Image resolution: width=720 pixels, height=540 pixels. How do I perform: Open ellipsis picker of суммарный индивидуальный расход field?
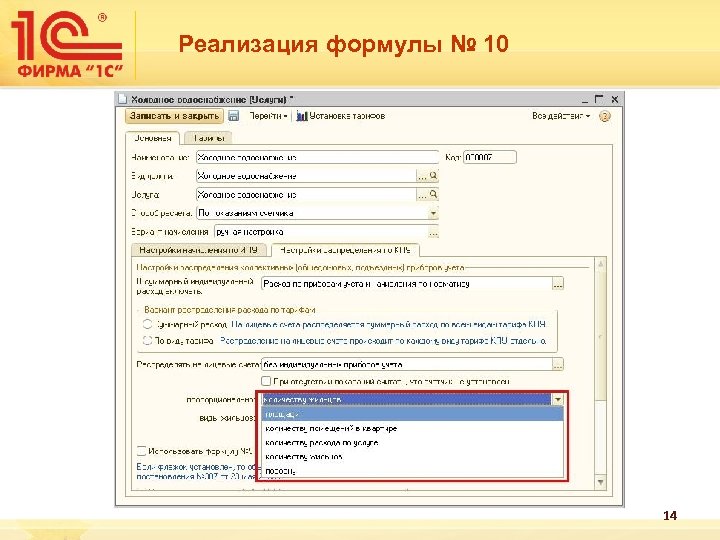click(x=557, y=284)
